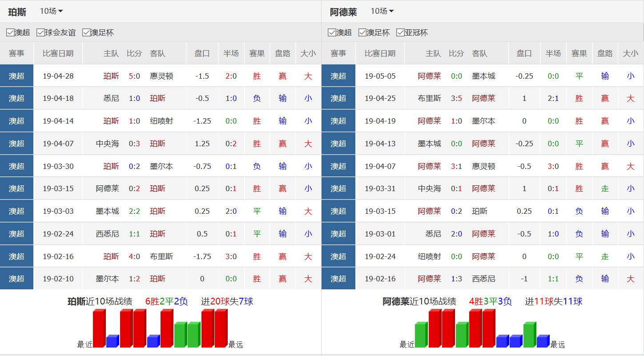Click rightmost blue bar in 阿德莱 results chart
Image resolution: width=644 pixels, height=356 pixels.
point(543,341)
